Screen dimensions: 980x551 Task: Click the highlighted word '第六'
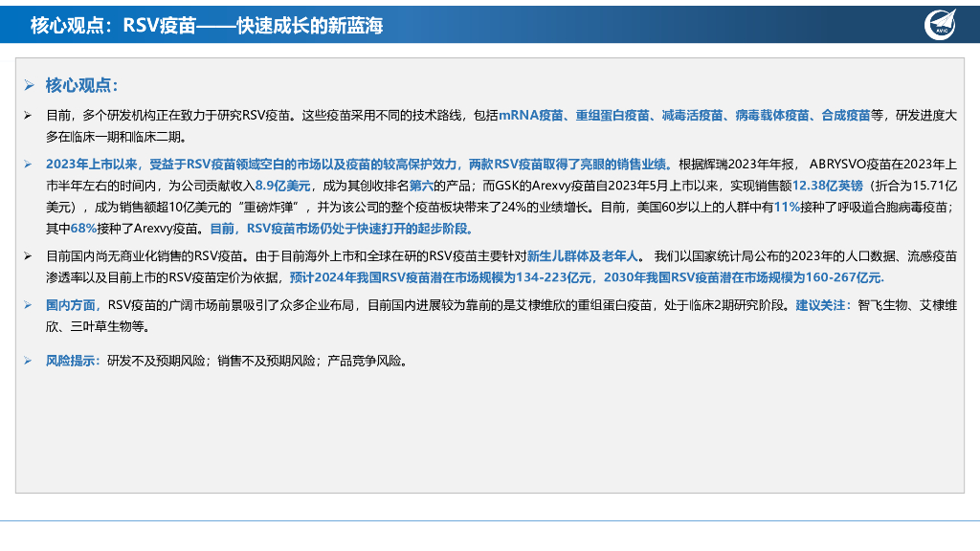tap(421, 186)
